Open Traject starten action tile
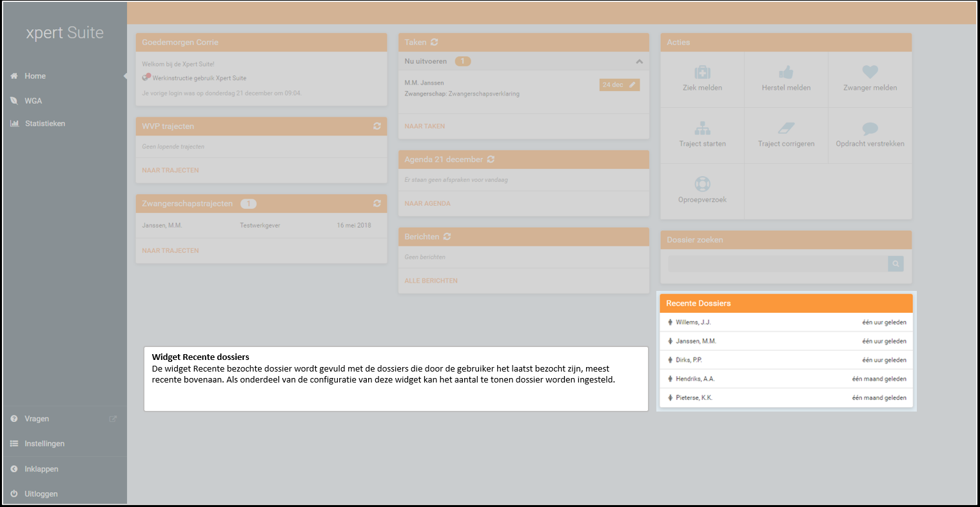The height and width of the screenshot is (507, 980). point(702,135)
